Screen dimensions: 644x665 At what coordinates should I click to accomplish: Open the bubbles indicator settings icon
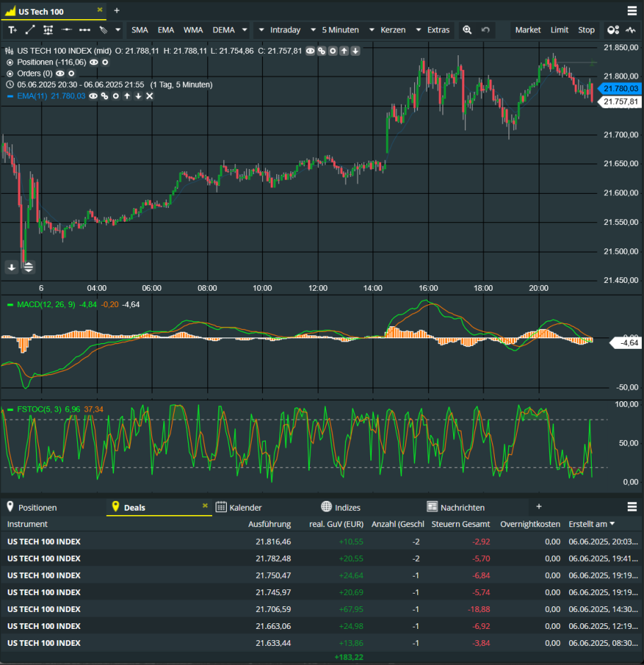[x=613, y=30]
